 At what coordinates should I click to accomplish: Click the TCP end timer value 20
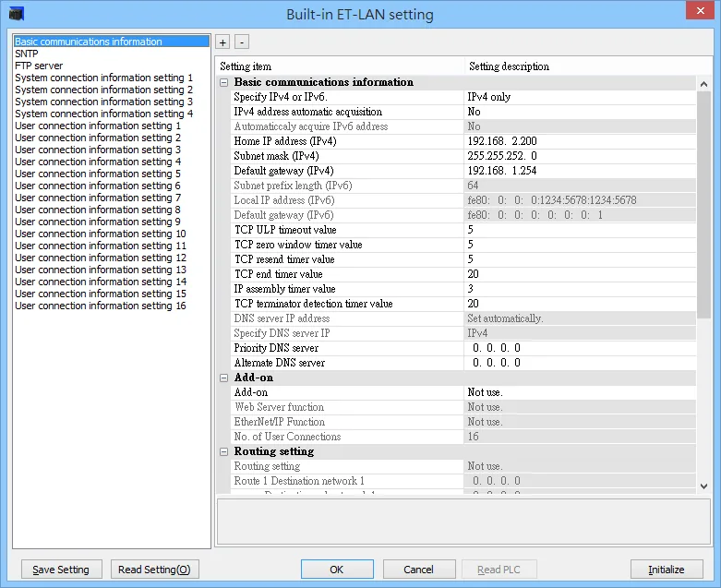580,274
